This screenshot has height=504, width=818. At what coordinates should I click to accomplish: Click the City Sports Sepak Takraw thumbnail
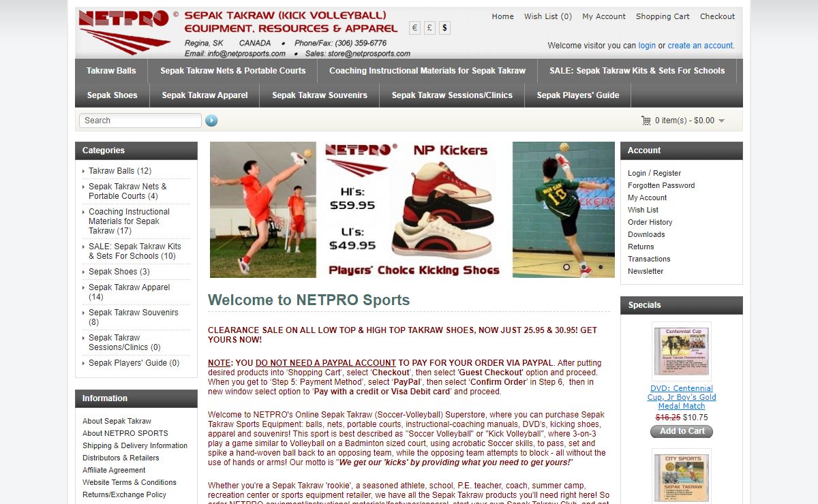tap(682, 477)
